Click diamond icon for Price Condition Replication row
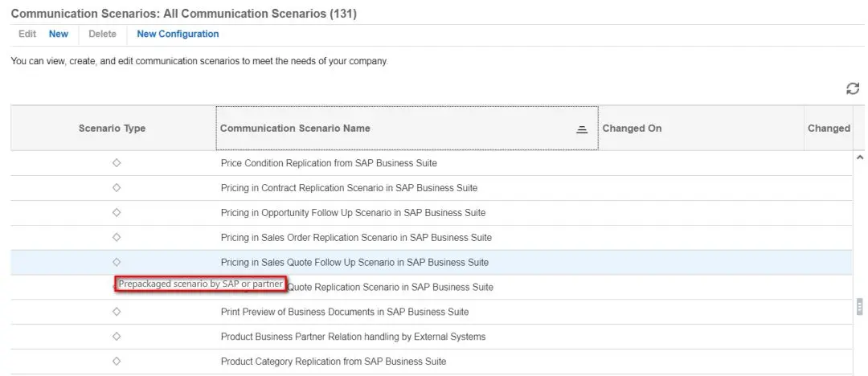 tap(117, 163)
